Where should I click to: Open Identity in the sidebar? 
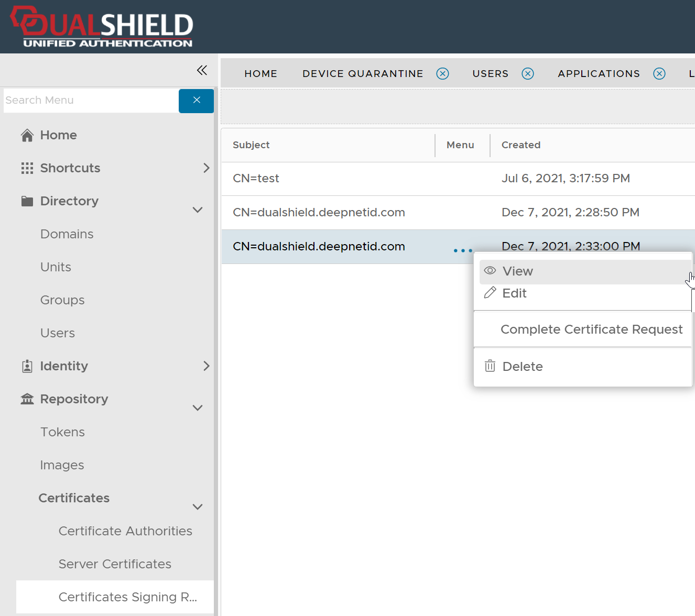64,366
